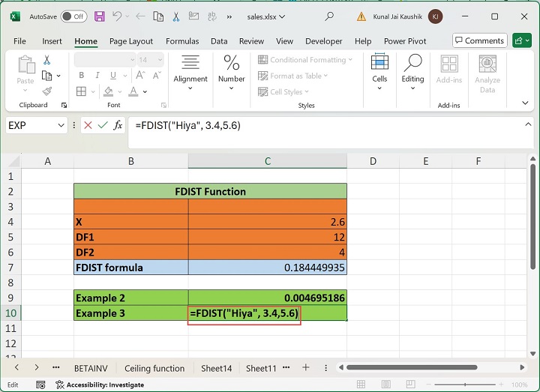Open Insert Function fx dialog
This screenshot has height=392, width=540.
(118, 126)
